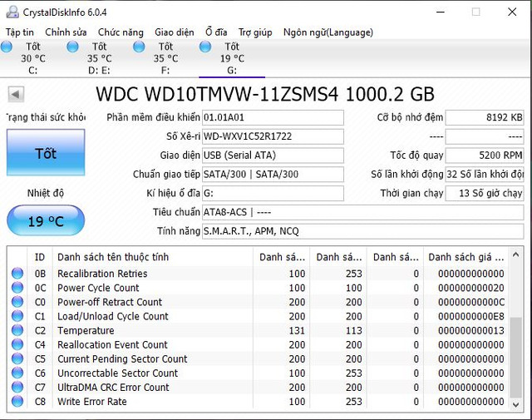Click status dot of Write Error Rate row
This screenshot has width=532, height=420.
point(17,402)
